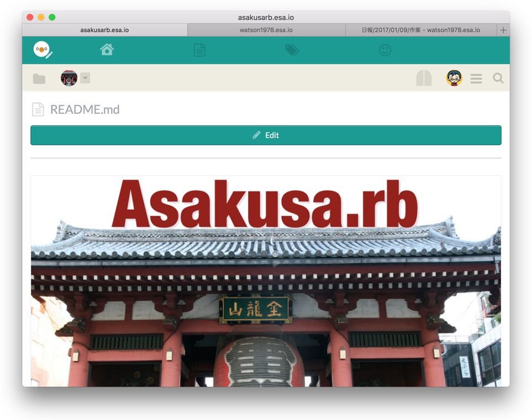Click the Asakusa.rb banner image
The image size is (532, 420).
pyautogui.click(x=266, y=281)
